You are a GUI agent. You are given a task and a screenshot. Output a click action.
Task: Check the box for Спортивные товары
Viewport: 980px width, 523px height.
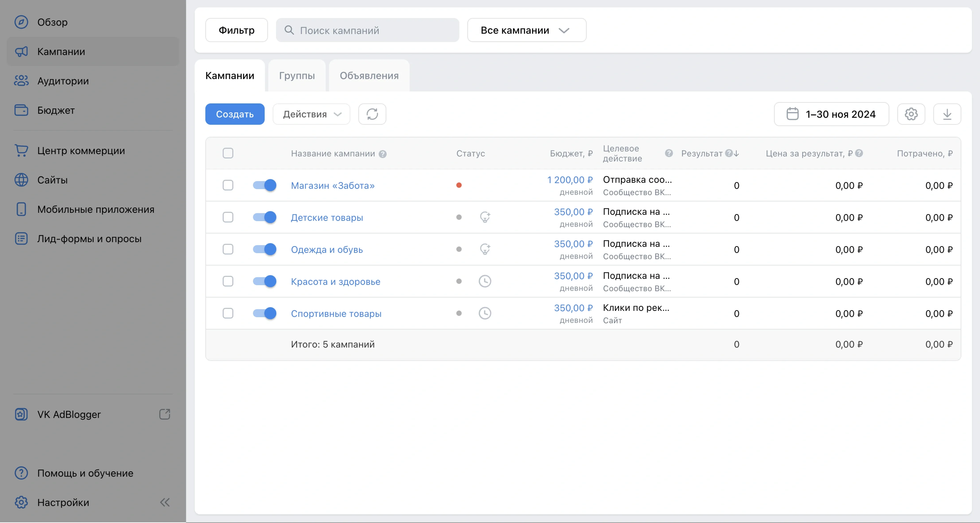[x=228, y=313]
